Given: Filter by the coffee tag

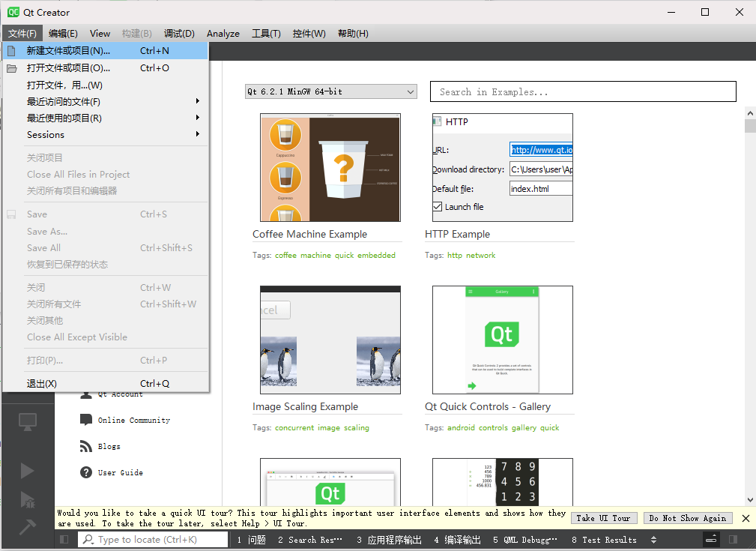Looking at the screenshot, I should [x=285, y=255].
